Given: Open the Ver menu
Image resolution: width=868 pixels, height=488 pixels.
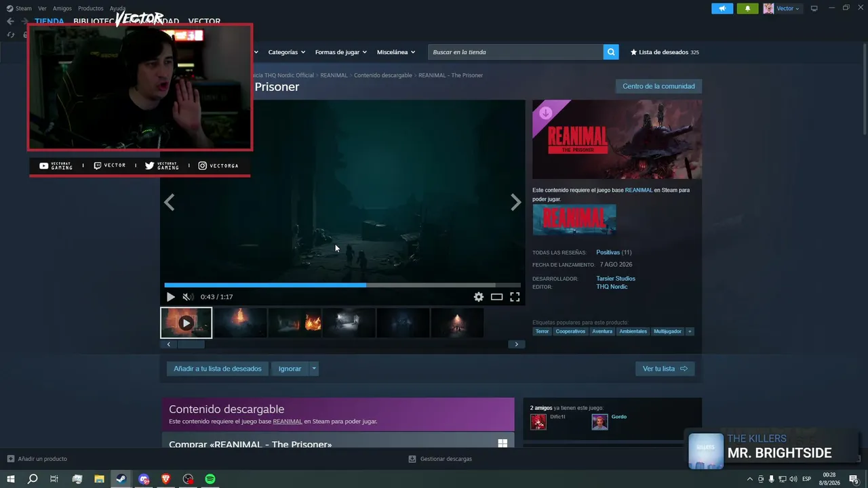Looking at the screenshot, I should click(42, 8).
